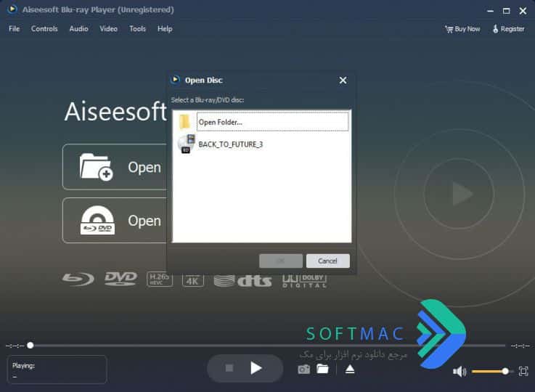The width and height of the screenshot is (535, 392).
Task: Click the Open File button with folder icon
Action: (x=115, y=167)
